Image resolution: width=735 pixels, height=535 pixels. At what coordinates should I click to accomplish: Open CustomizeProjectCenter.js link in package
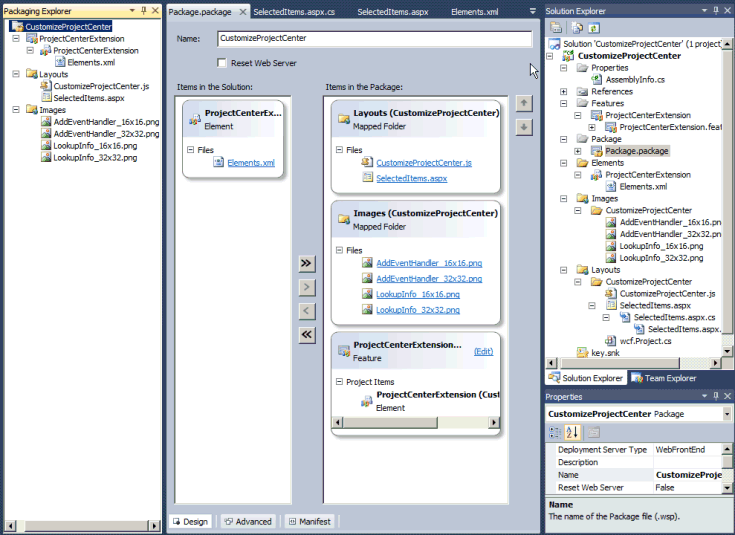coord(424,163)
